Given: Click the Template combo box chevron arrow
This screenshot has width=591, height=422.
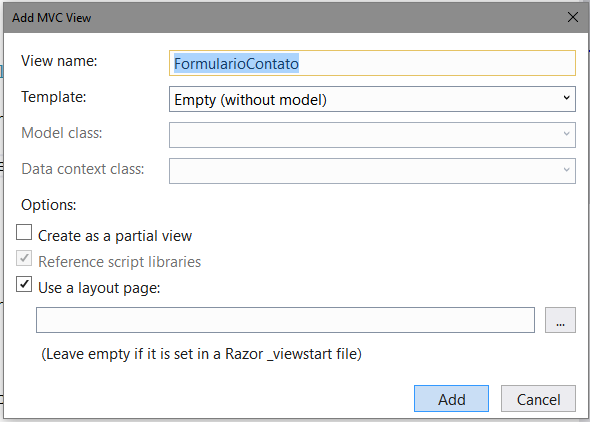Looking at the screenshot, I should pos(566,98).
